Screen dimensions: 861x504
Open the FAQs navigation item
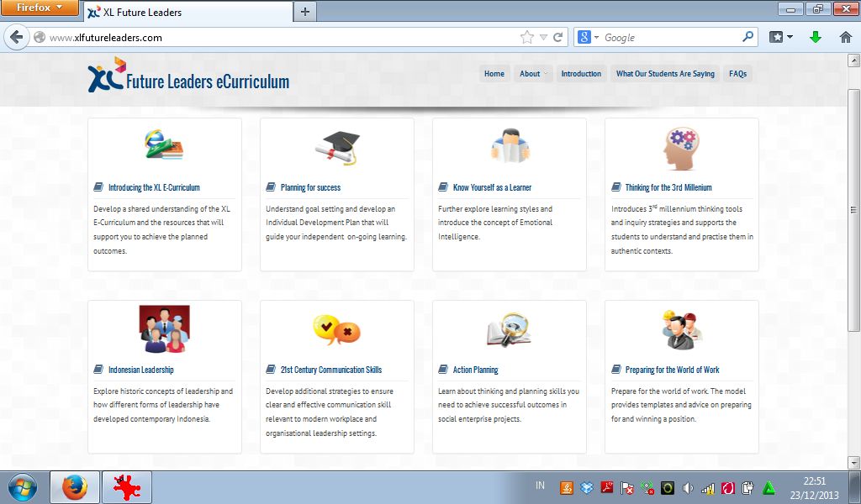(737, 74)
